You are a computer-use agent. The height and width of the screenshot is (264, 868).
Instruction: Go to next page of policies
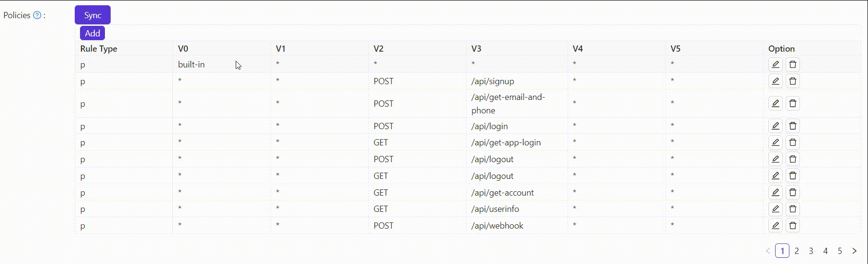coord(854,251)
